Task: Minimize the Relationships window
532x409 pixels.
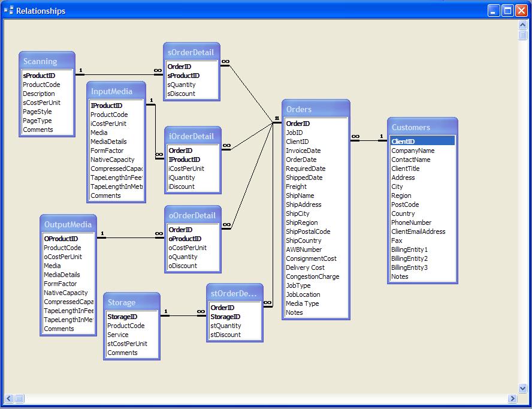Action: pos(494,11)
